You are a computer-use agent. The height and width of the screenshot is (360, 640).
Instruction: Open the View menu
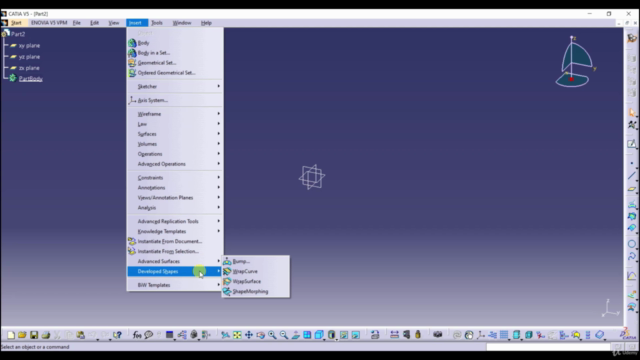coord(113,23)
